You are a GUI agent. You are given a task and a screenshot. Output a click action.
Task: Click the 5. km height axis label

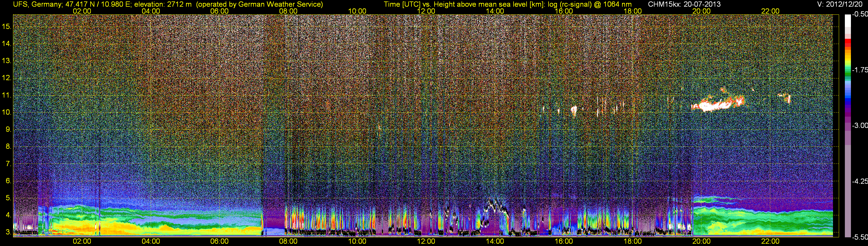(x=9, y=198)
